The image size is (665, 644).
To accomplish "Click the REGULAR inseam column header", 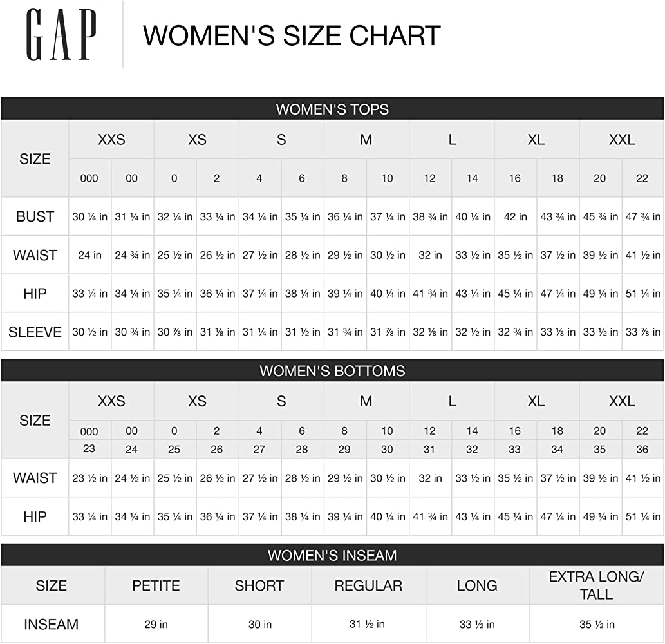I will pos(368,586).
